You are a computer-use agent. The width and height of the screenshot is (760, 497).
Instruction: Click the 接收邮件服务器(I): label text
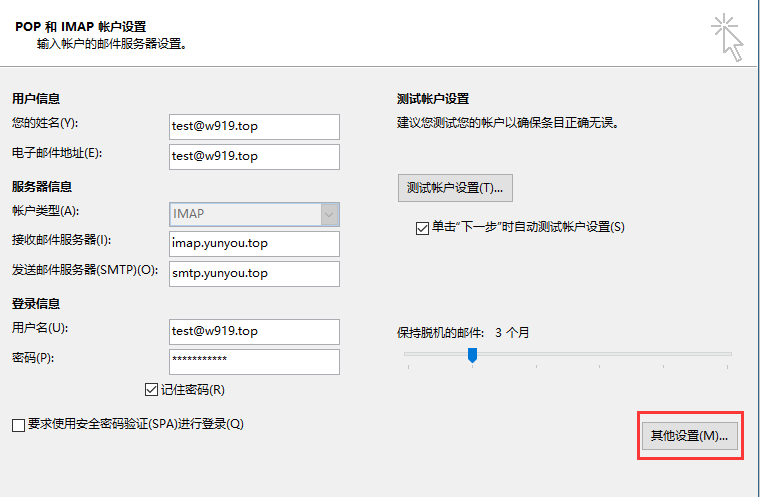coord(60,240)
